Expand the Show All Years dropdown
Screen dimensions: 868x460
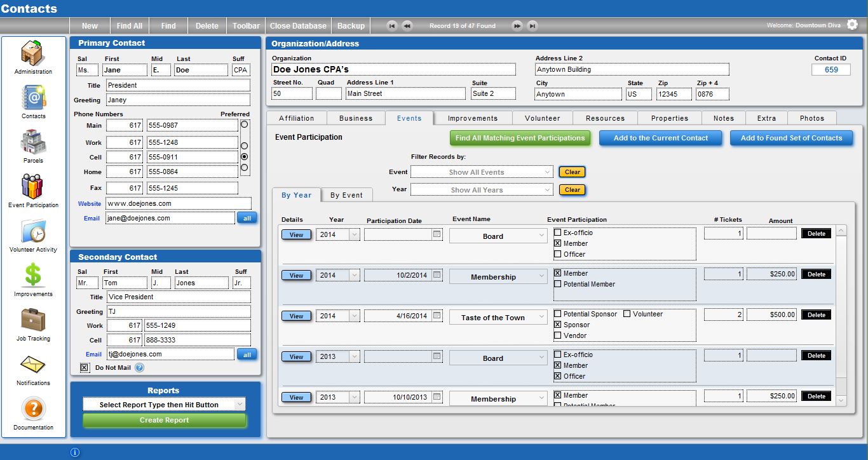482,190
